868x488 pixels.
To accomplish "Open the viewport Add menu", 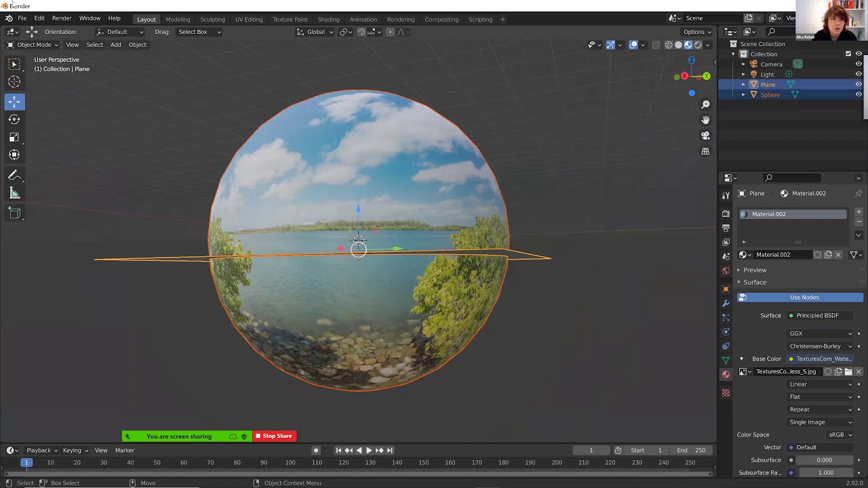I will pyautogui.click(x=116, y=45).
